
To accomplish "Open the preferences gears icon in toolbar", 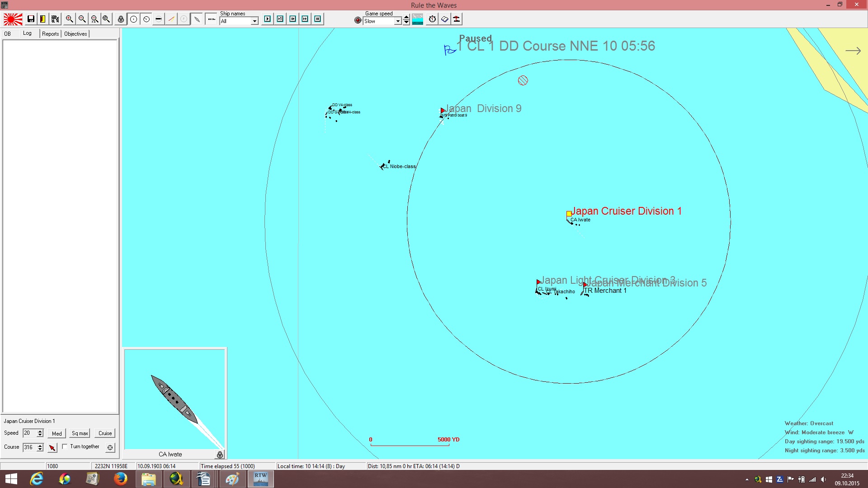I will click(55, 19).
